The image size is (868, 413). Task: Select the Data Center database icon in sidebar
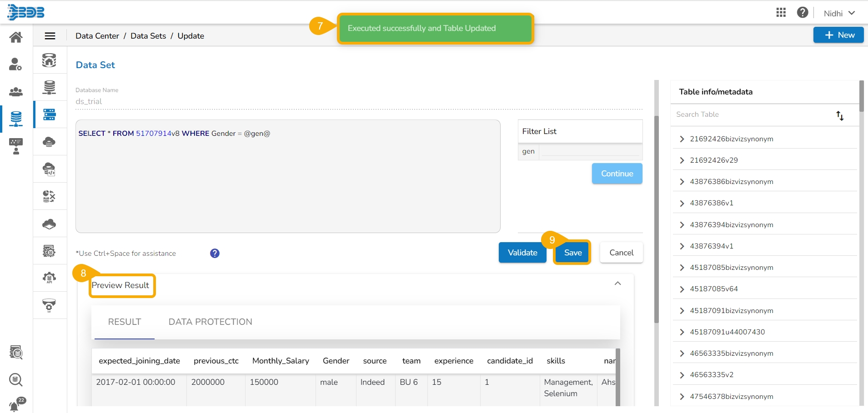(16, 118)
